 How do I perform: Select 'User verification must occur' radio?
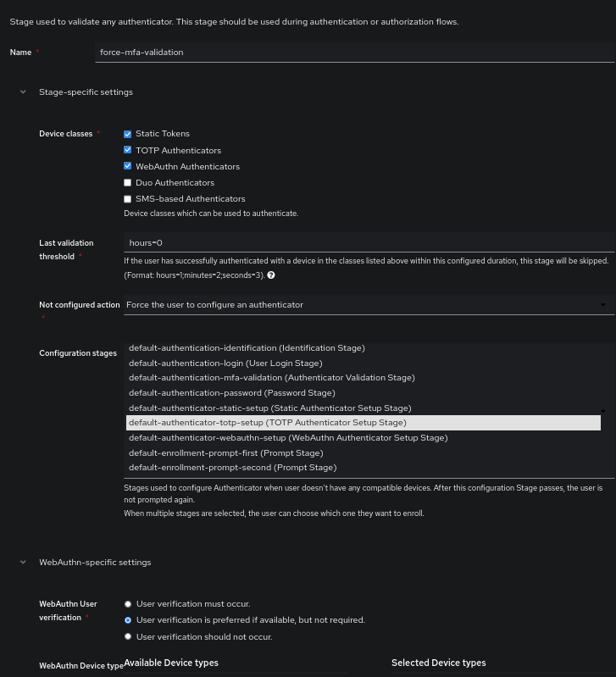click(128, 604)
